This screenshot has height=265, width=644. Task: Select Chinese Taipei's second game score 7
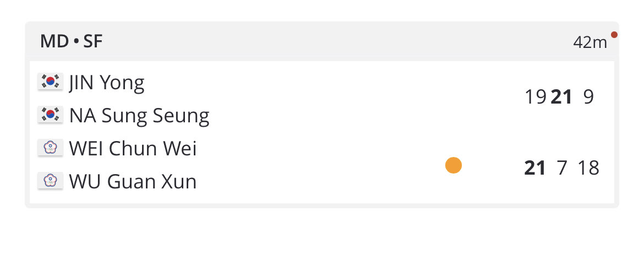coord(562,169)
